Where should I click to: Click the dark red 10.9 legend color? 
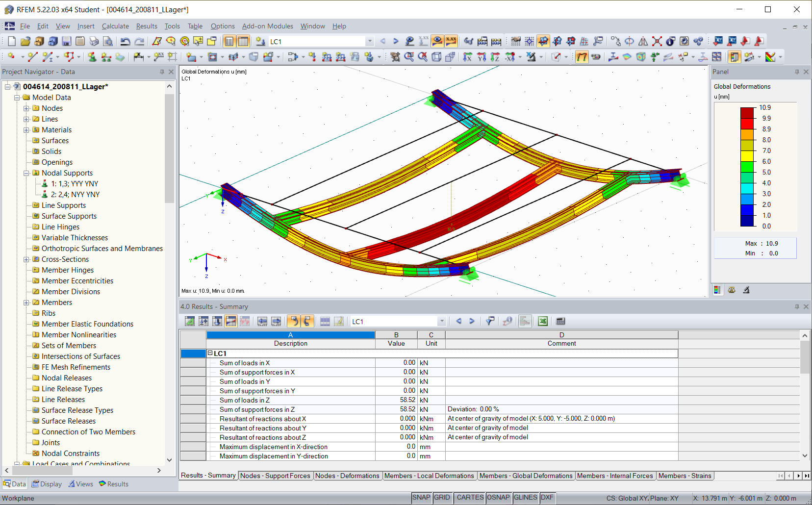pyautogui.click(x=747, y=113)
